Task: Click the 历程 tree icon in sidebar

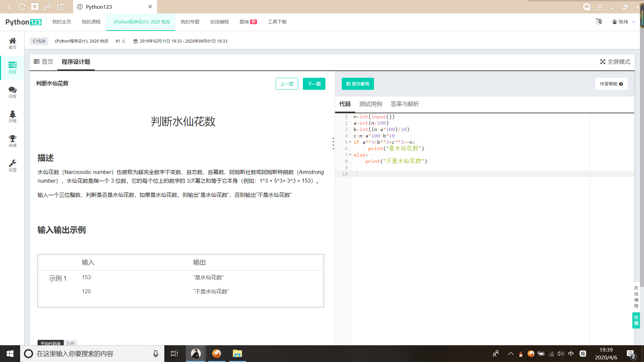Action: pos(12,116)
